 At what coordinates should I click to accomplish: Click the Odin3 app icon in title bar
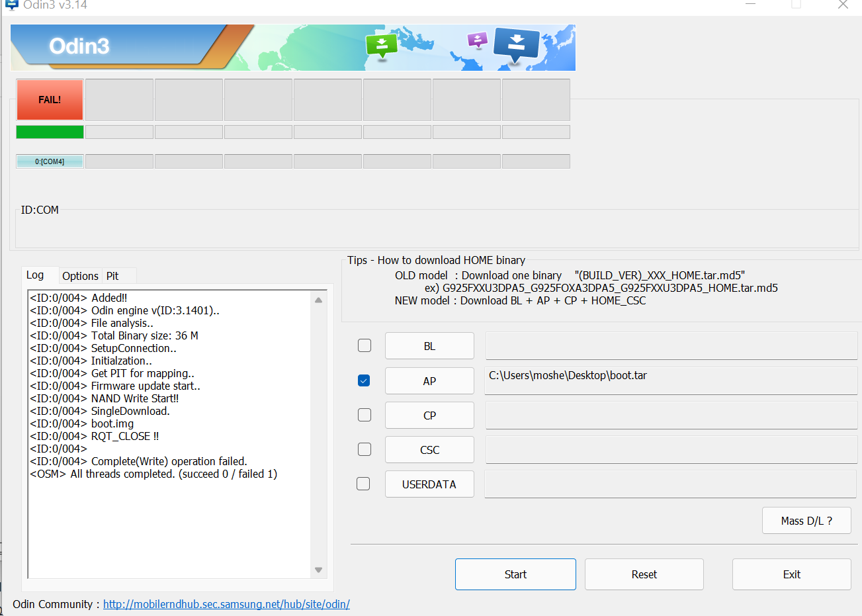[11, 5]
